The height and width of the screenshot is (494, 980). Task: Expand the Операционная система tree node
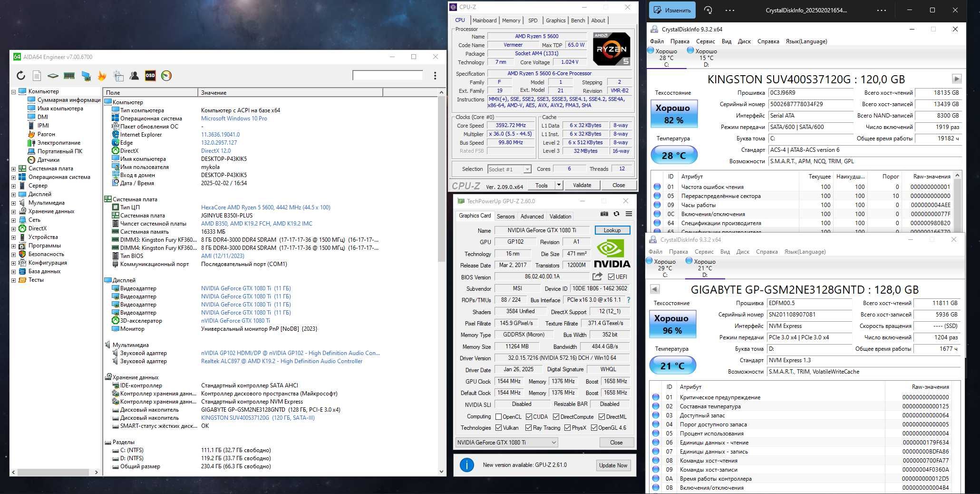(x=13, y=177)
